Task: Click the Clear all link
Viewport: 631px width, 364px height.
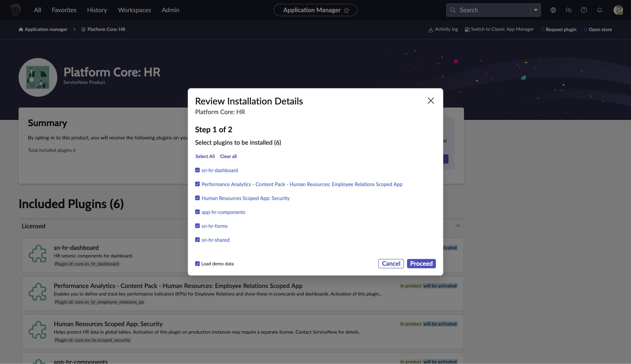Action: point(228,156)
